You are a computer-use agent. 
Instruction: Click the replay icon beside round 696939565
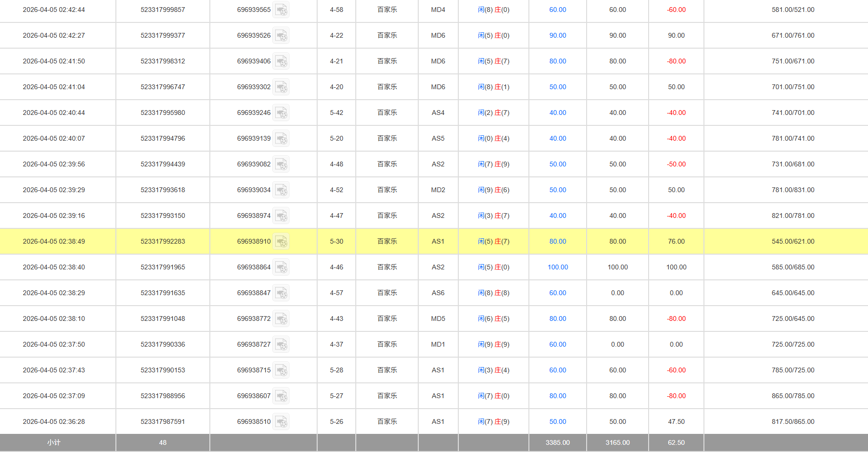point(281,10)
